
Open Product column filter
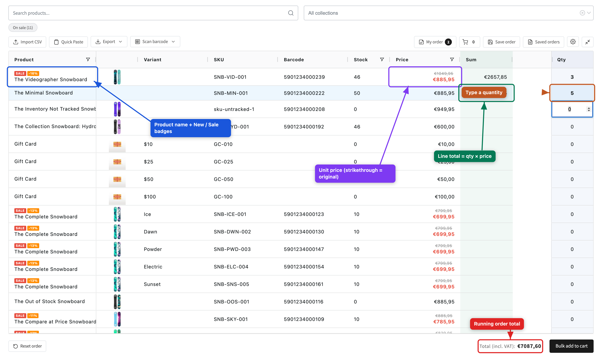[x=88, y=59]
